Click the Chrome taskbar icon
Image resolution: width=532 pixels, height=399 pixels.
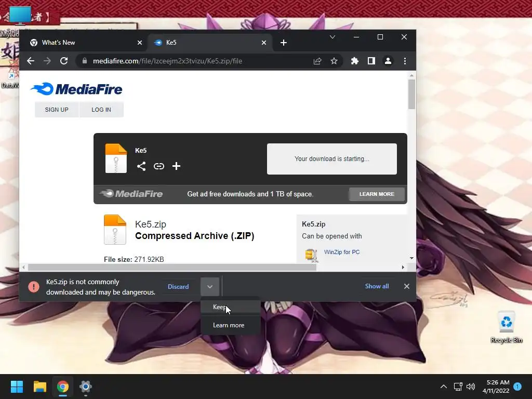pyautogui.click(x=63, y=387)
